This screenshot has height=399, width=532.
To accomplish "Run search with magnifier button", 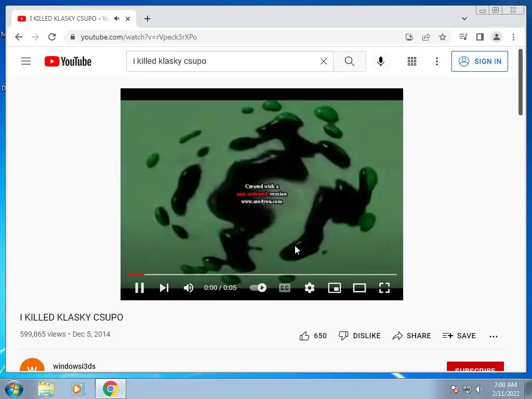I will point(350,61).
